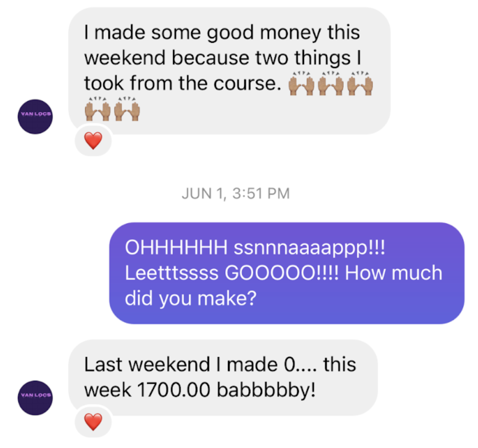Click the JUN 1, 3:51 PM timestamp
478x448 pixels.
[x=236, y=194]
